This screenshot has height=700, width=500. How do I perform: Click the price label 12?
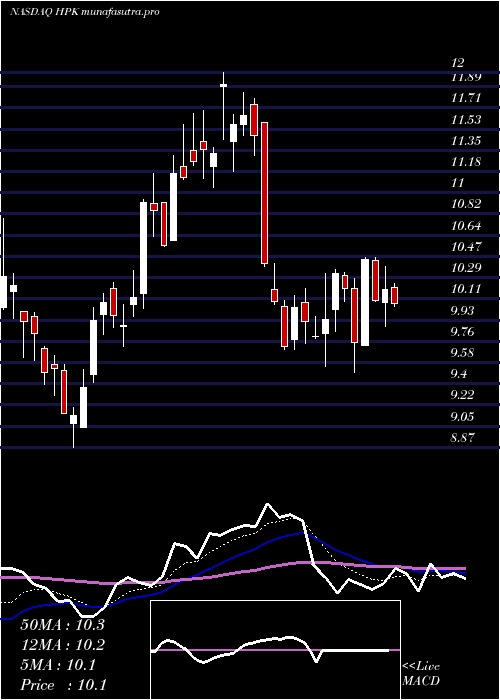tap(458, 63)
